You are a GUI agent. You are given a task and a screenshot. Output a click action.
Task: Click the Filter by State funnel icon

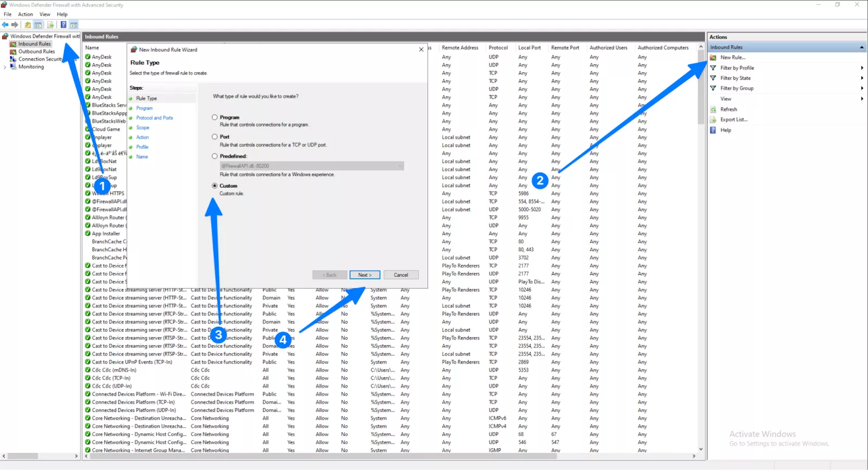[713, 78]
